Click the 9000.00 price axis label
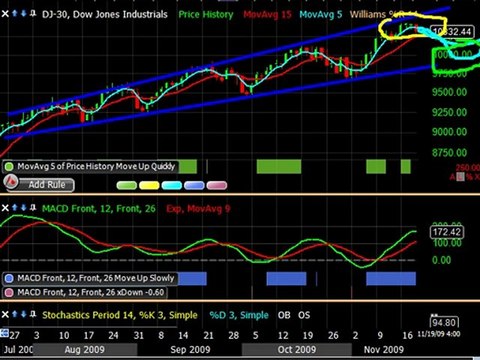Viewport: 480px width, 360px height. click(449, 132)
